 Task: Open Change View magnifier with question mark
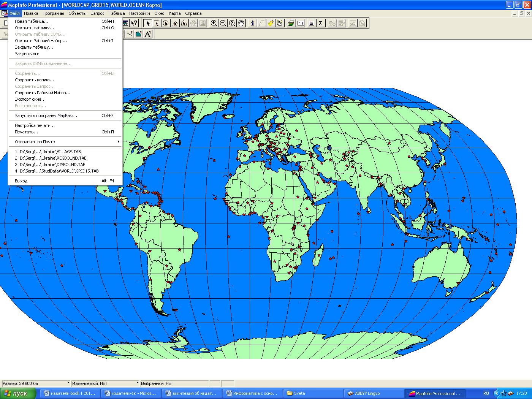pyautogui.click(x=232, y=23)
